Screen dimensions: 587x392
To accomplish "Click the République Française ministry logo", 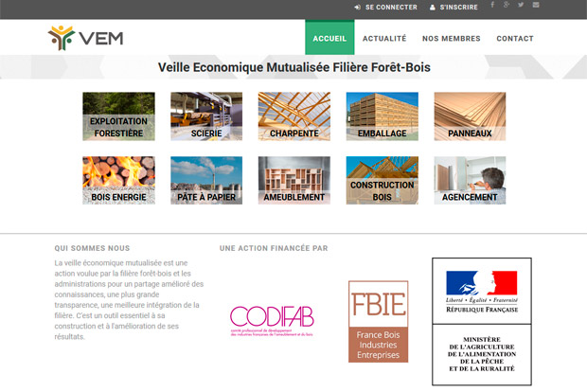I will 482,321.
